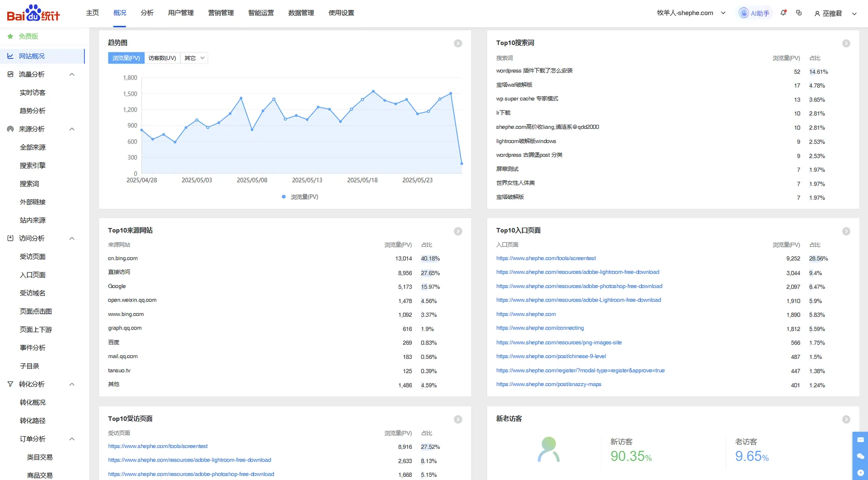
Task: Click the Baidu统计 logo
Action: [x=33, y=13]
